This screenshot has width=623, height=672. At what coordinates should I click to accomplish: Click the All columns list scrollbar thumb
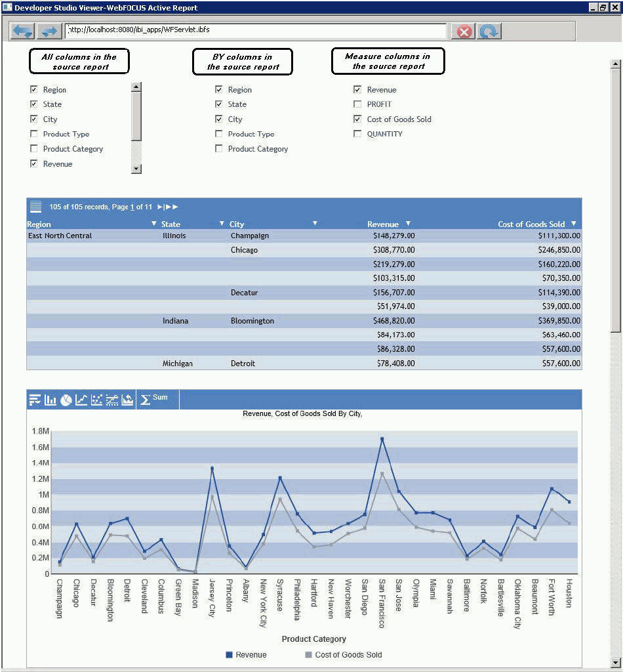[136, 116]
